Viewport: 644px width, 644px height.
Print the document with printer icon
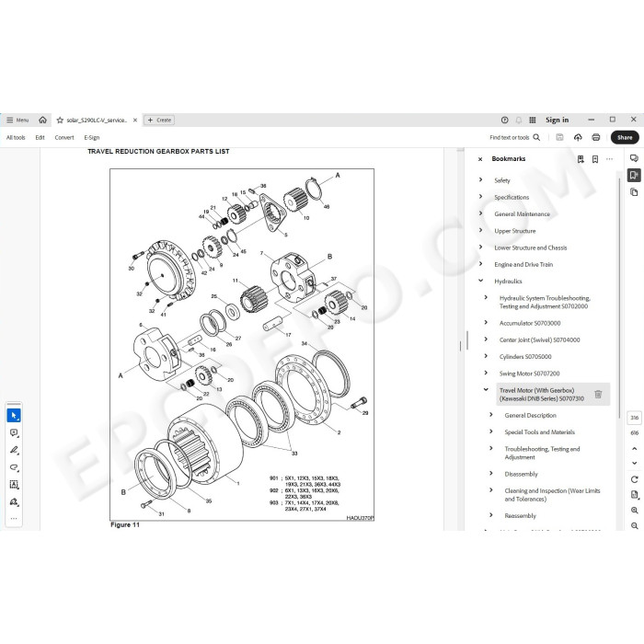pyautogui.click(x=596, y=137)
